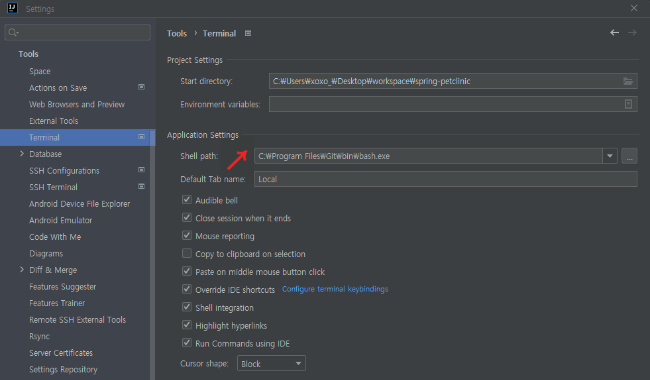
Task: Expand the Diff & Merge node
Action: (22, 270)
